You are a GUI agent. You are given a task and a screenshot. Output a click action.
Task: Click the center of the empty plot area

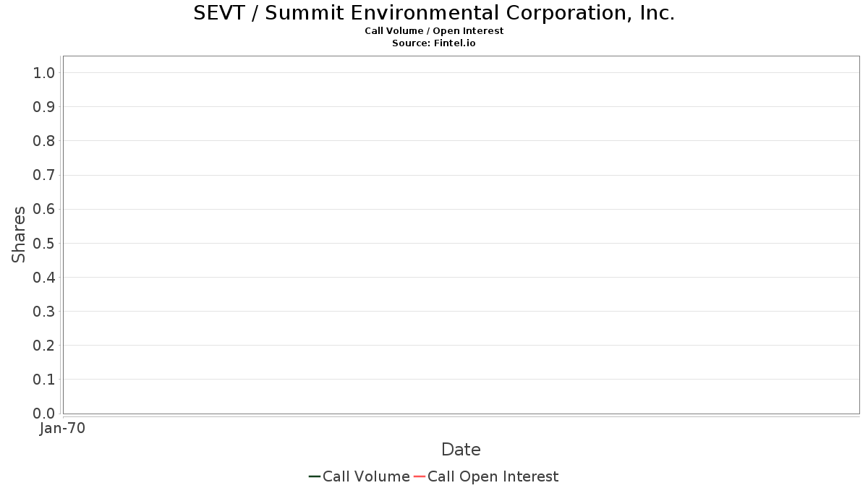(461, 235)
